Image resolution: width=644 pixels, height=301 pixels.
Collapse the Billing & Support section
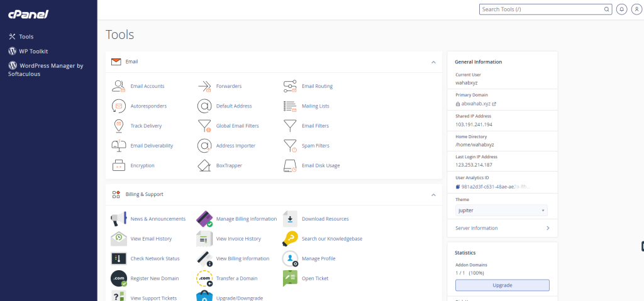tap(433, 195)
